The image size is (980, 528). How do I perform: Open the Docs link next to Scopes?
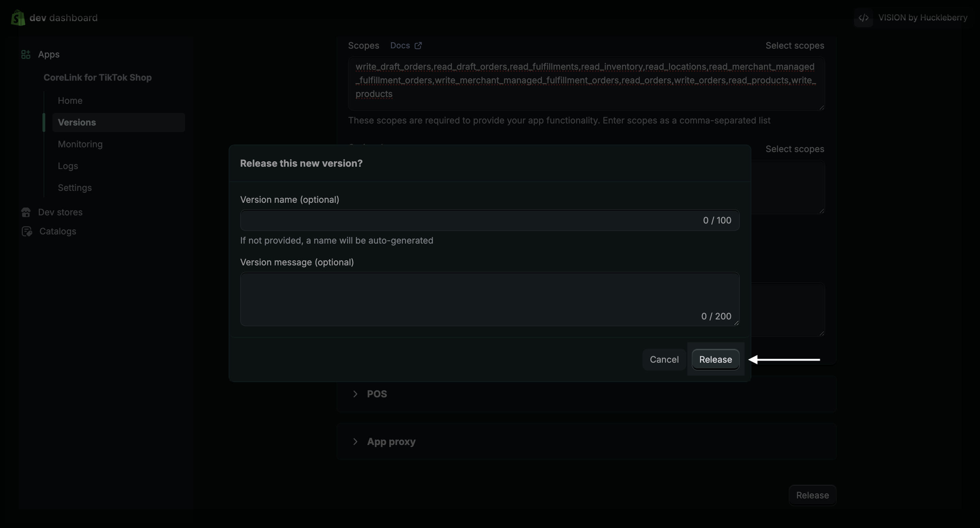coord(400,46)
